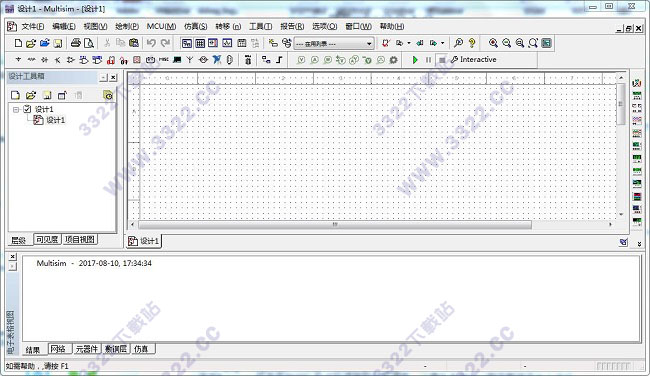
Task: Place an RF antenna component icon
Action: pos(190,60)
